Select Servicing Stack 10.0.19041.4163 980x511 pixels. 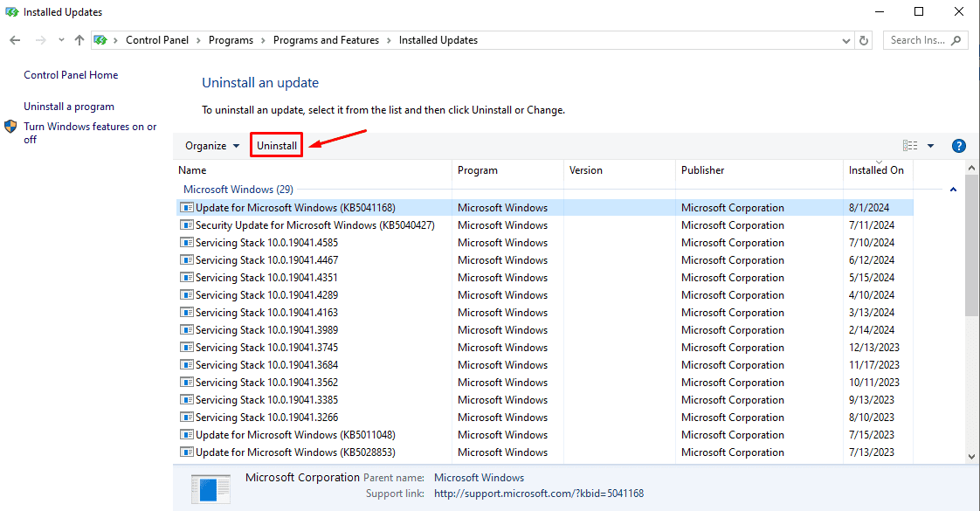click(x=545, y=313)
